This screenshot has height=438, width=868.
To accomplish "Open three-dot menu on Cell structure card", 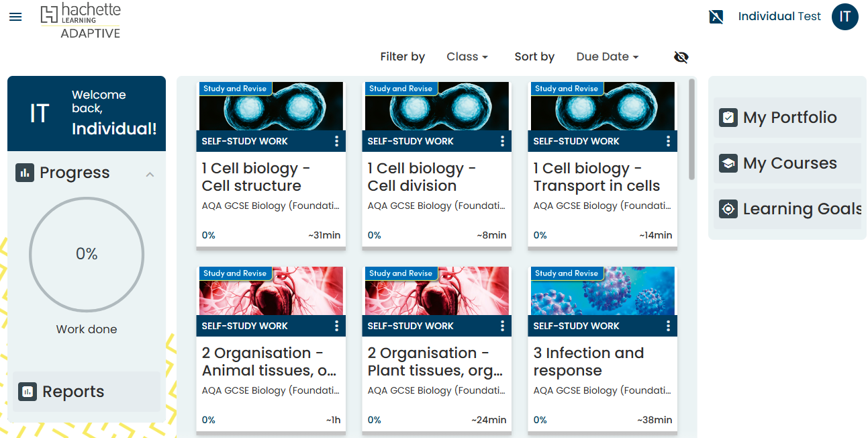I will point(336,141).
